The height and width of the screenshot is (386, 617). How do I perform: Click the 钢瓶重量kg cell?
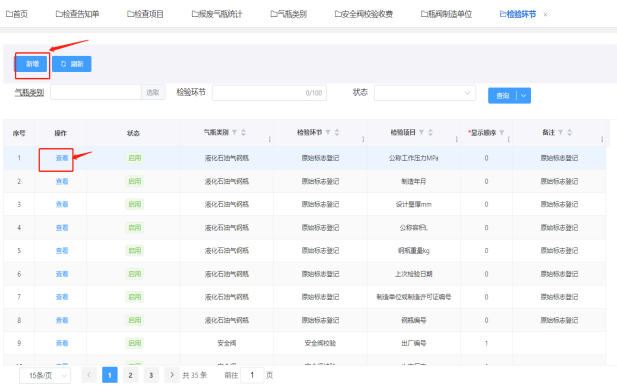(x=414, y=251)
